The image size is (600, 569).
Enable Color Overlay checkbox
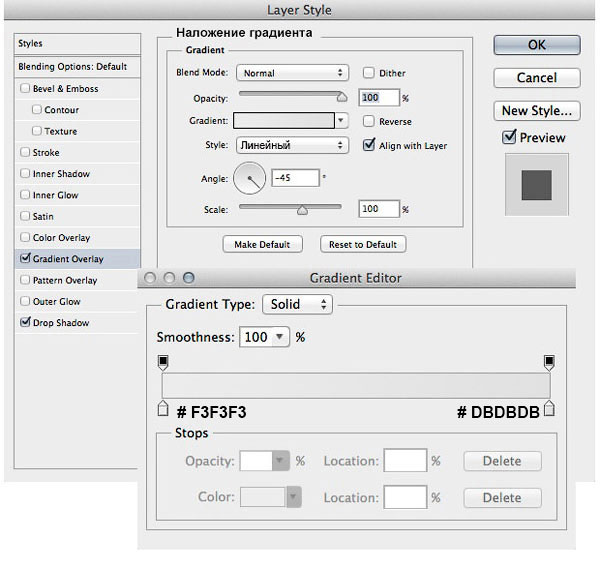click(25, 237)
